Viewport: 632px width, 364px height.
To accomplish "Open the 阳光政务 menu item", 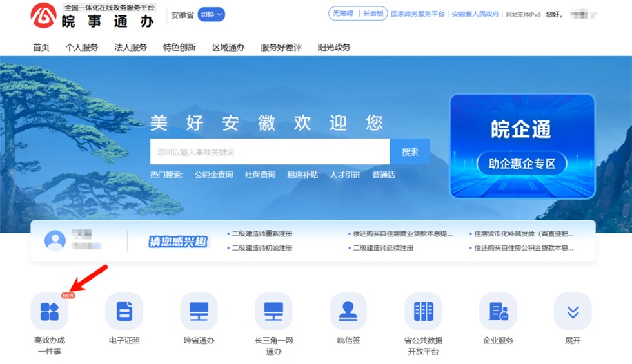I will pyautogui.click(x=334, y=47).
